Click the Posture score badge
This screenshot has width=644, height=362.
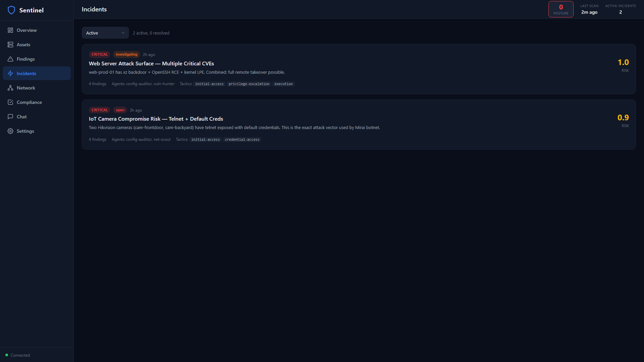click(560, 9)
